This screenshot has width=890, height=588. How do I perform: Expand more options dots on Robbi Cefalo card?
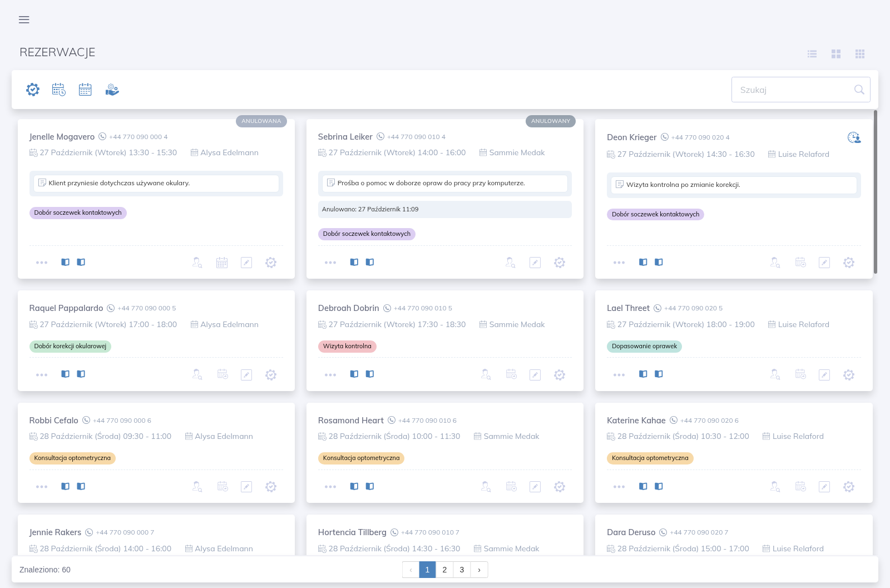pyautogui.click(x=42, y=487)
